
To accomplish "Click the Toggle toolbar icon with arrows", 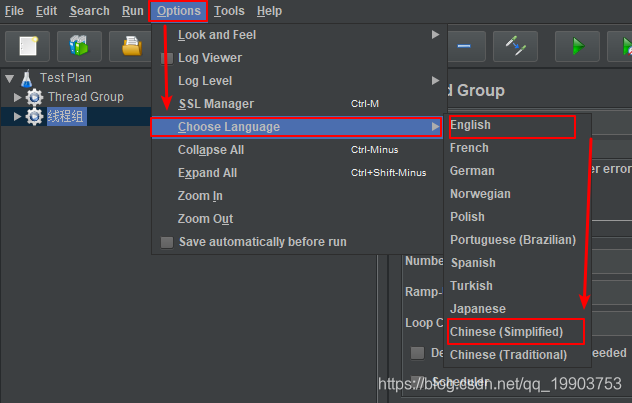I will [x=516, y=46].
